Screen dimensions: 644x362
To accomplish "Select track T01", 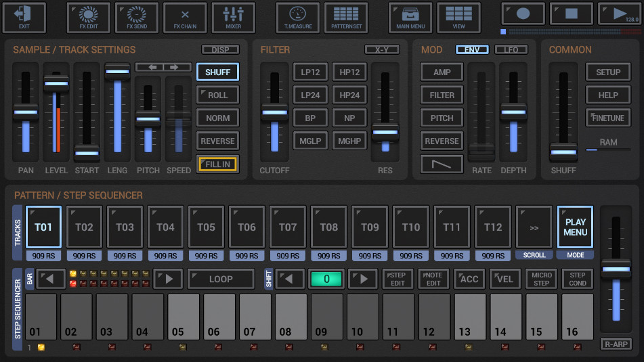I will 43,227.
